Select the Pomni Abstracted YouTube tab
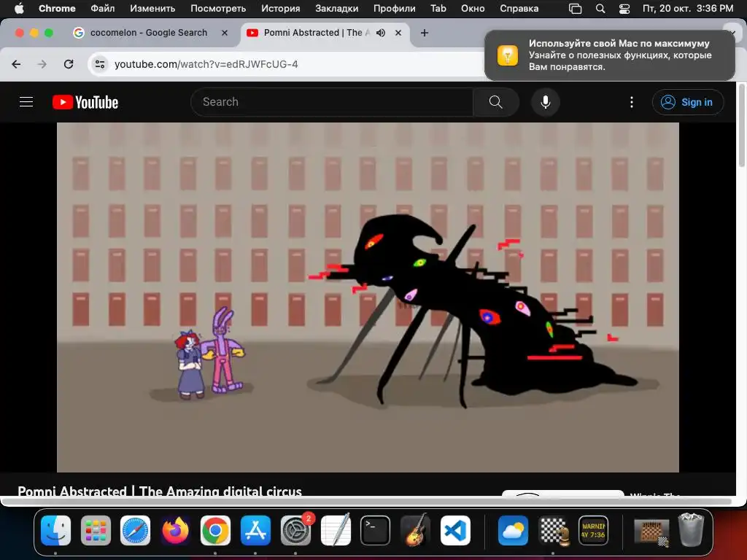 pos(317,32)
